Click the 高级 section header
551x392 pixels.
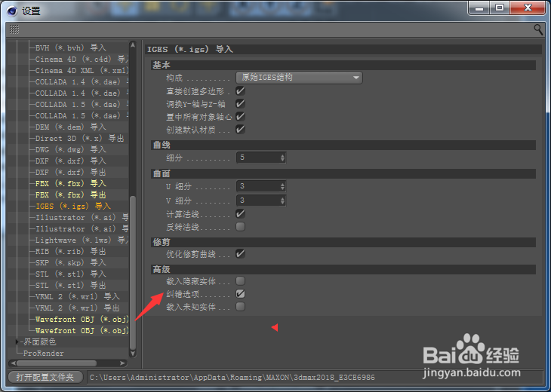tap(343, 270)
